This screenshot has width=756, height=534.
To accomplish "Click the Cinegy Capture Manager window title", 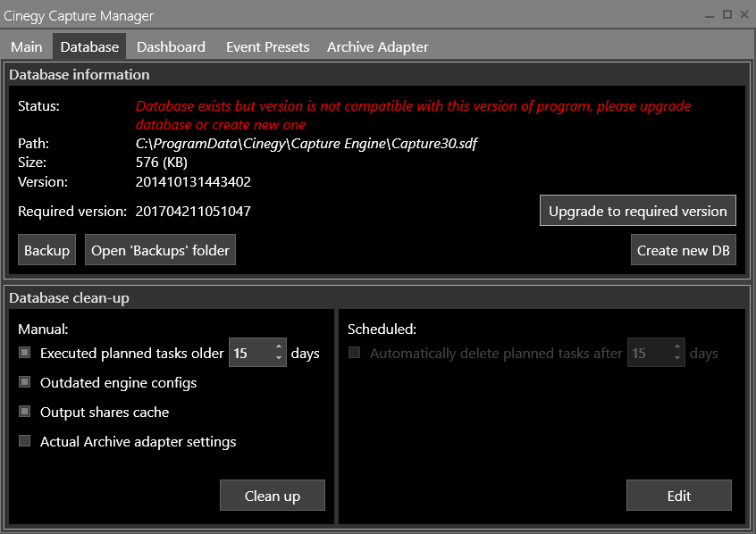I will (x=78, y=16).
